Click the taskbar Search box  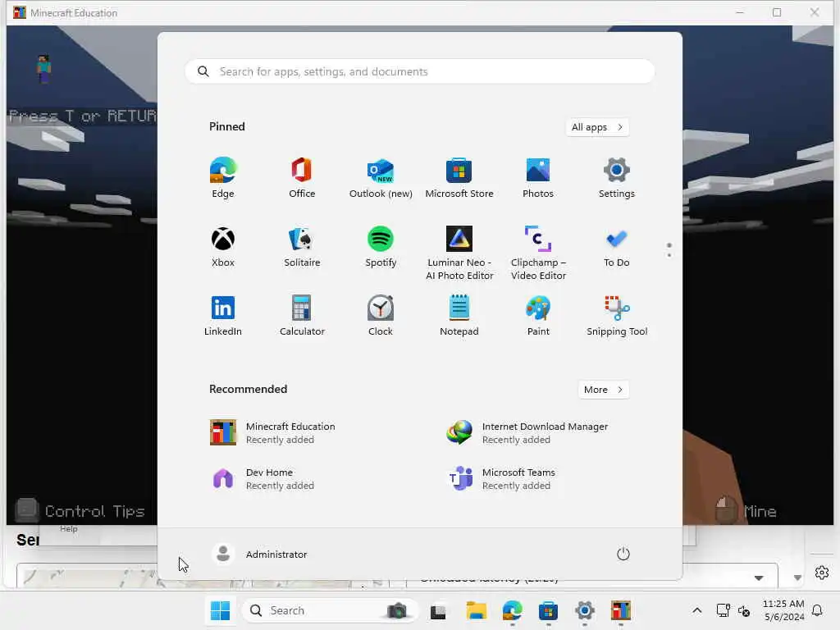tap(329, 610)
